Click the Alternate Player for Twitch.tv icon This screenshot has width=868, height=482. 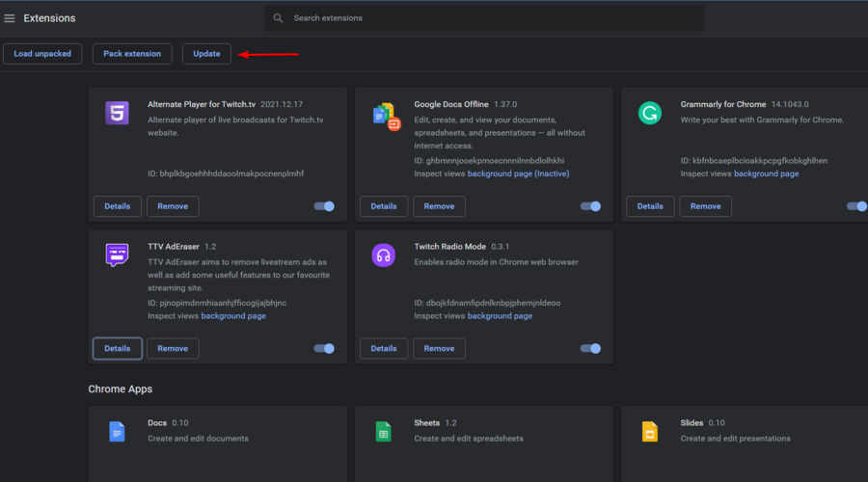[117, 113]
